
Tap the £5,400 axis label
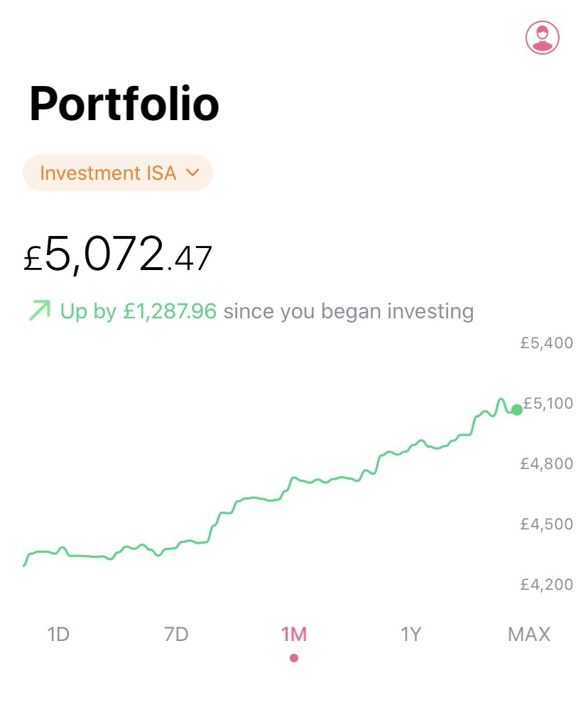[x=547, y=343]
